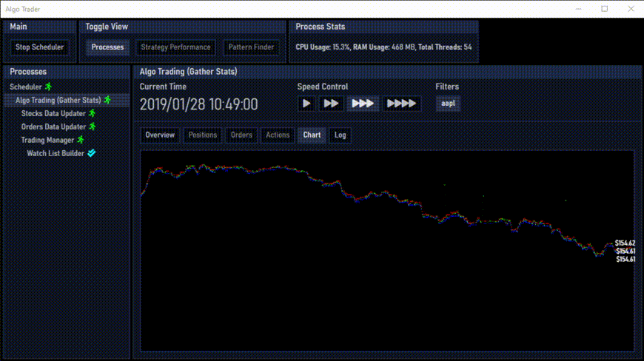
Task: Select Watch List Builder process
Action: pyautogui.click(x=56, y=153)
